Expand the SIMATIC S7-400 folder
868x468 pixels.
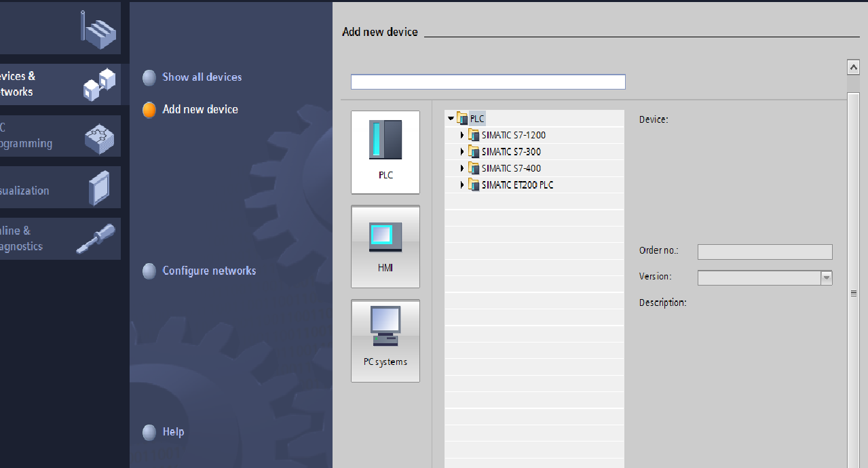(462, 168)
